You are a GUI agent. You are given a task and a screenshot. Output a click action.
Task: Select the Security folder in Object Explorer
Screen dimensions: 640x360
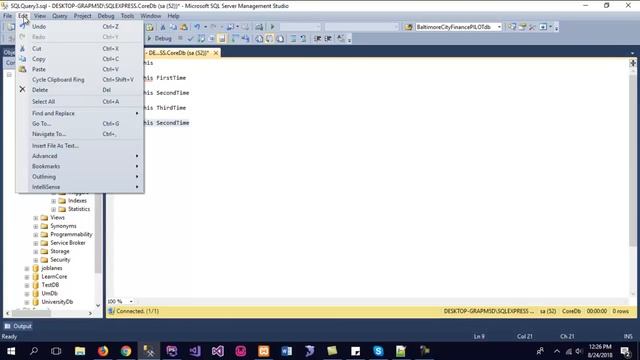[60, 260]
